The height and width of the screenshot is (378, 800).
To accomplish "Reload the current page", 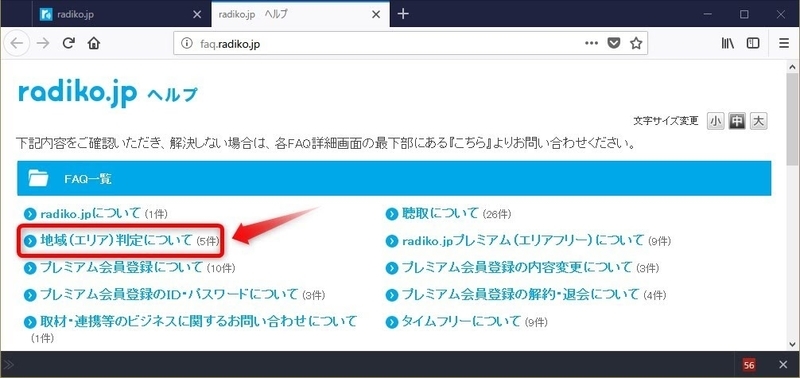I will 69,43.
